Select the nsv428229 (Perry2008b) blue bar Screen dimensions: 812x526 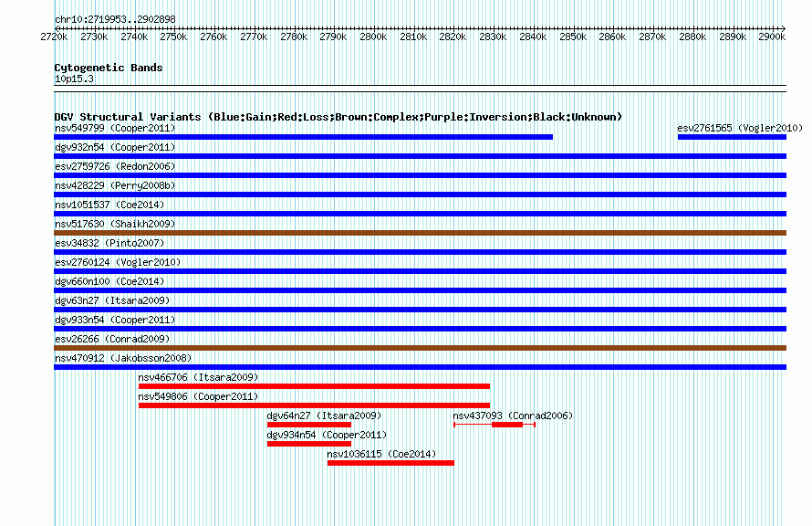click(x=420, y=195)
